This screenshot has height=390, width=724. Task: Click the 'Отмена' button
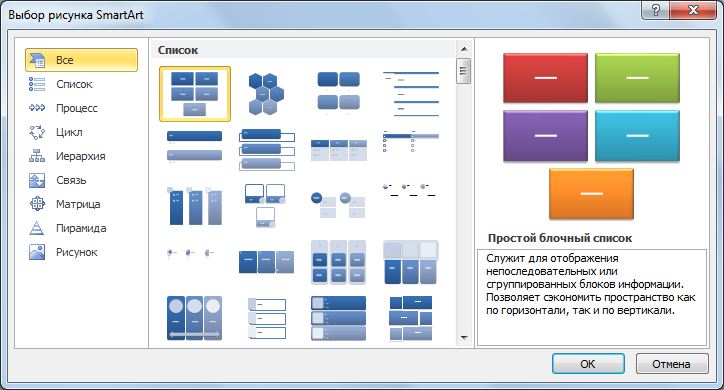672,364
